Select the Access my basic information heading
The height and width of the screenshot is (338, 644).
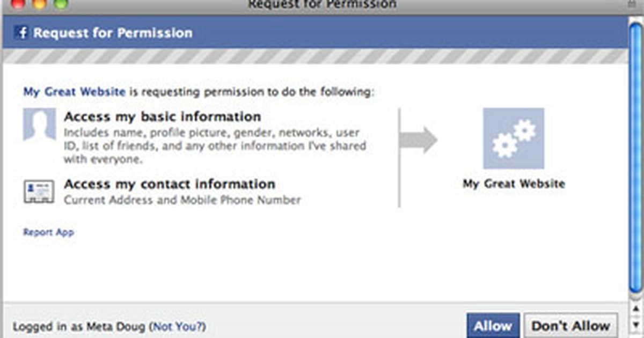point(163,116)
